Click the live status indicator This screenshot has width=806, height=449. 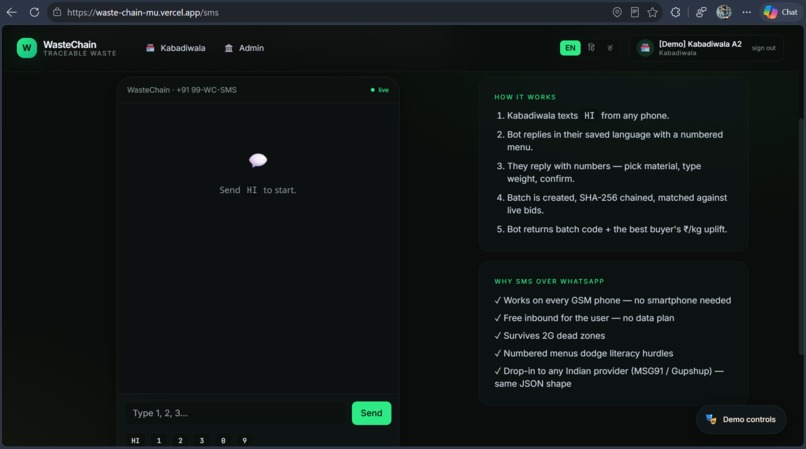click(x=380, y=90)
